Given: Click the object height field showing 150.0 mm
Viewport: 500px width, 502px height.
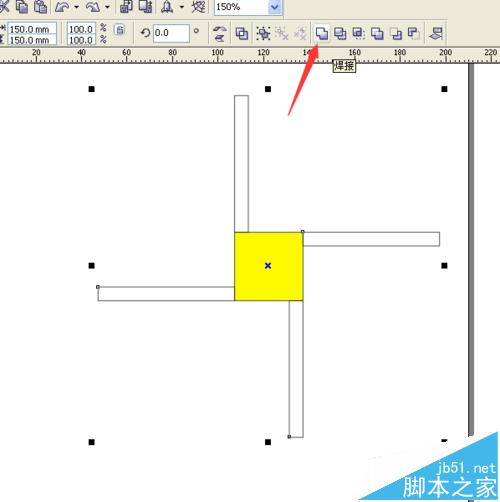Looking at the screenshot, I should tap(32, 40).
